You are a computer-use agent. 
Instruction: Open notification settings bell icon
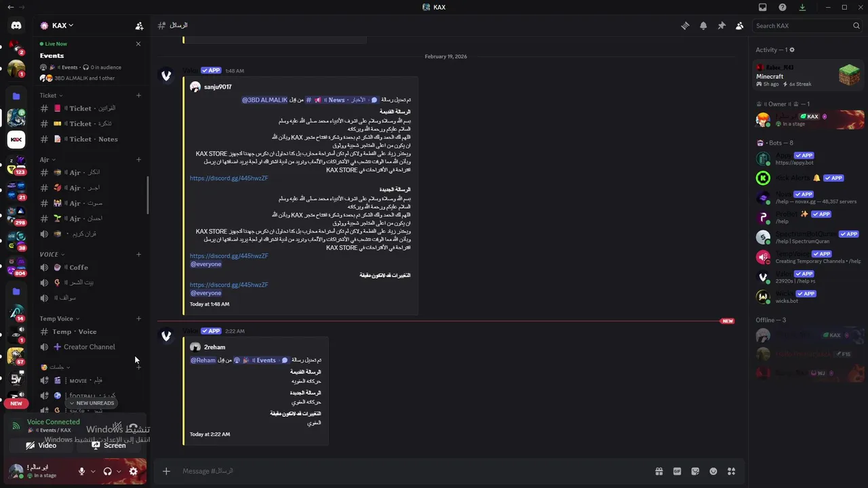click(x=703, y=26)
